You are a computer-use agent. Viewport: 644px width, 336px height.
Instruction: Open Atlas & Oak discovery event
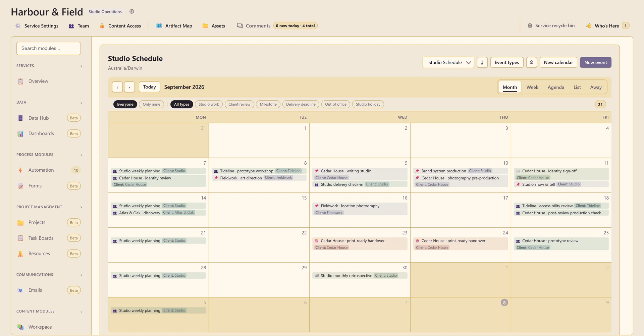coord(158,213)
